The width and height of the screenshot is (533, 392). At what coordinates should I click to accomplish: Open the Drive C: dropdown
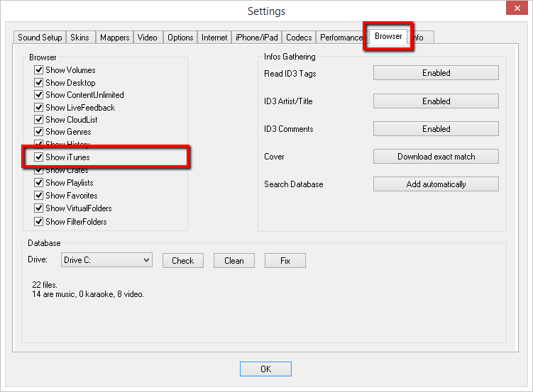(x=106, y=260)
